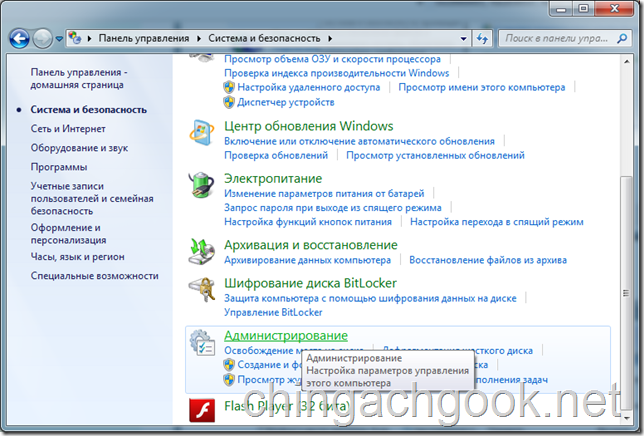Click the vertical scrollbar thumb
644x436 pixels.
point(626,293)
